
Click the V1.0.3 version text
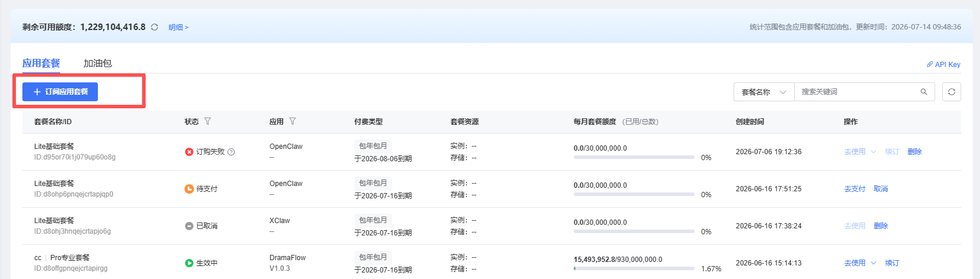coord(279,268)
